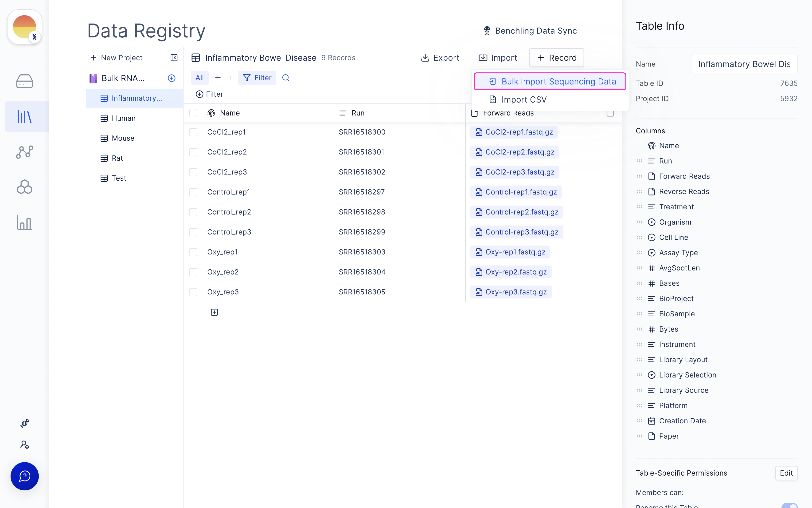812x508 pixels.
Task: Collapse the project sidebar panel icon
Action: pos(174,58)
